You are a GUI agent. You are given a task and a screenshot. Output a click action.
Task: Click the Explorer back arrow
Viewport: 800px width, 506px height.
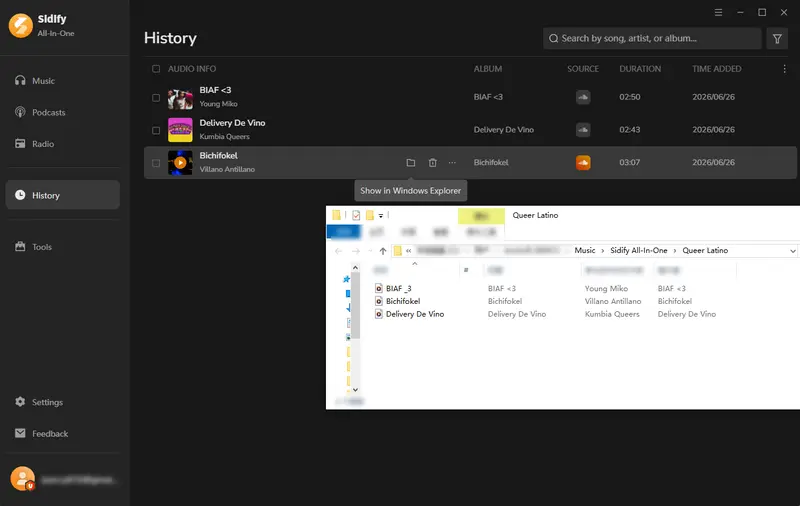click(338, 251)
